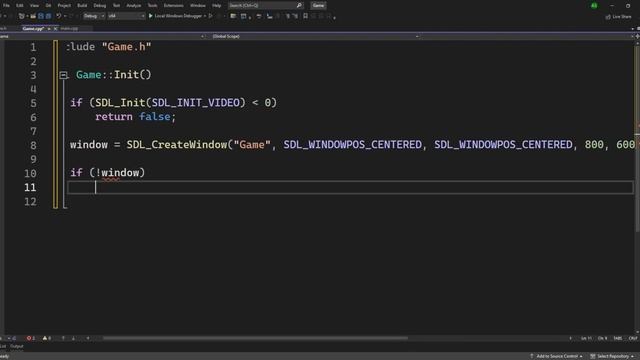Open the project scope dropdown at left
This screenshot has height=360, width=640.
click(x=102, y=36)
